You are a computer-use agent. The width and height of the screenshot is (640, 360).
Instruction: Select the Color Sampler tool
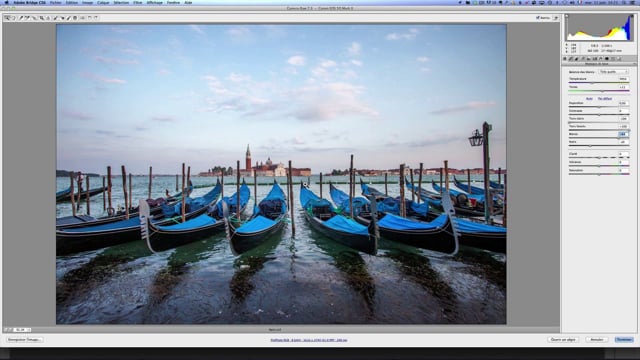[27, 18]
